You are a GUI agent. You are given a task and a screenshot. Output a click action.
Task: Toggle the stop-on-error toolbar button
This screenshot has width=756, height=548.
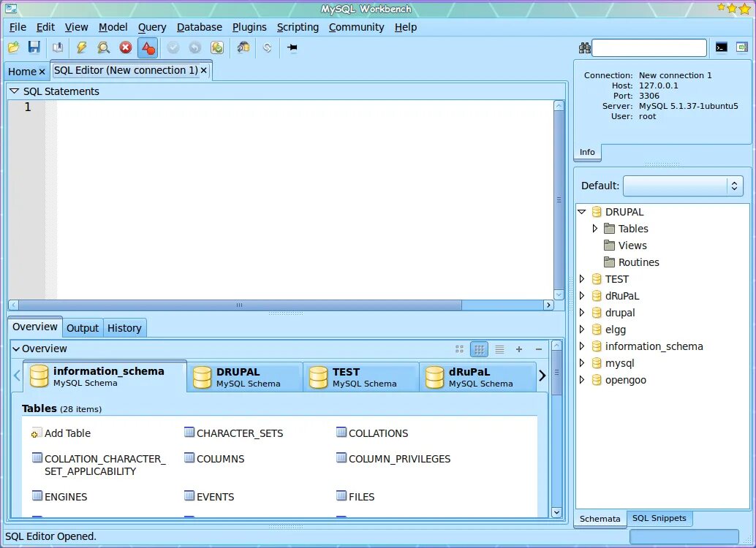tap(148, 47)
